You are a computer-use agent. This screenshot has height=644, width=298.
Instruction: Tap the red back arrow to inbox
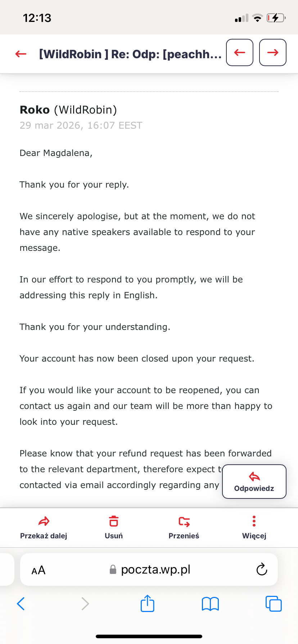(x=21, y=54)
